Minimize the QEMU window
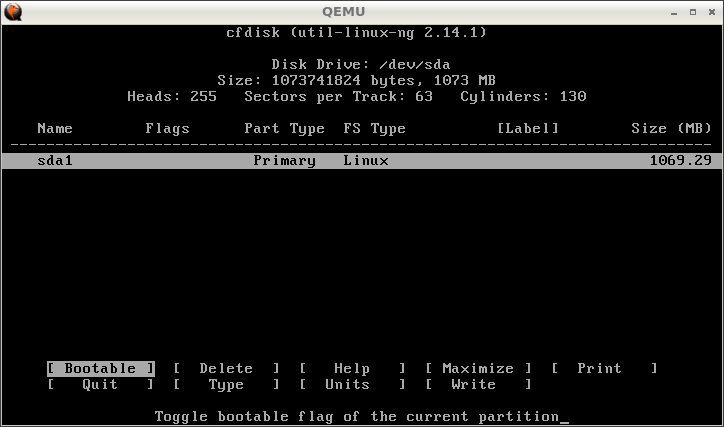This screenshot has height=427, width=724. coord(674,12)
